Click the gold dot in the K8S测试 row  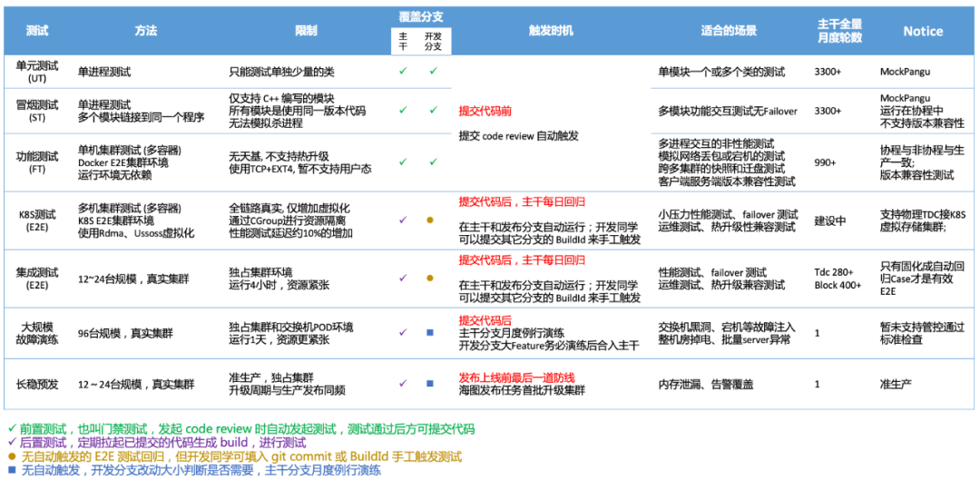tap(430, 220)
